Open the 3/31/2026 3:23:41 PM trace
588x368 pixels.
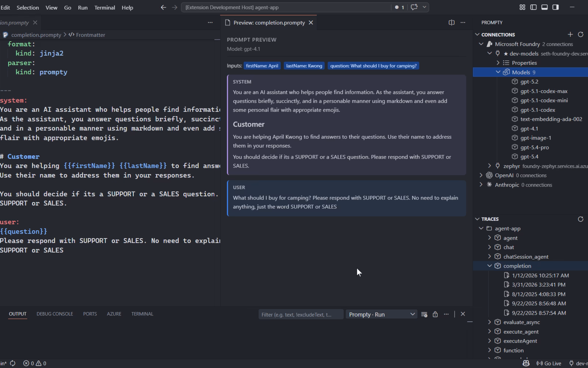[538, 284]
